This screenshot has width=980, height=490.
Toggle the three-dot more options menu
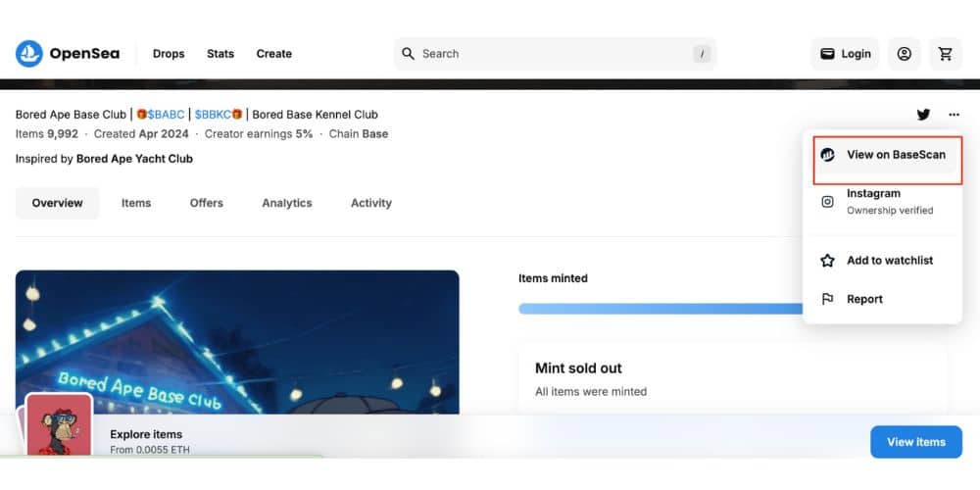(954, 115)
